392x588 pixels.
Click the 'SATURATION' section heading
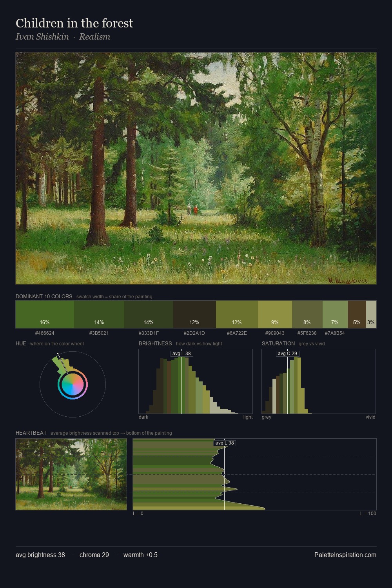[x=278, y=343]
